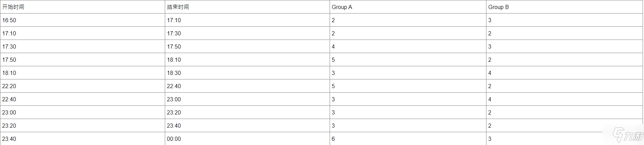The image size is (644, 145).
Task: Select the 23:40 end time cell
Action: 247,126
